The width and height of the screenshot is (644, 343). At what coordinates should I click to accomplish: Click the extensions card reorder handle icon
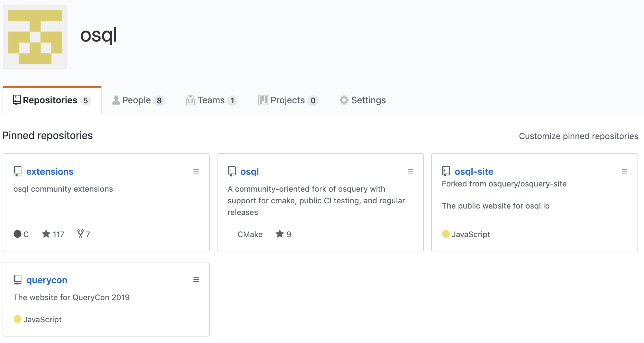coord(196,171)
